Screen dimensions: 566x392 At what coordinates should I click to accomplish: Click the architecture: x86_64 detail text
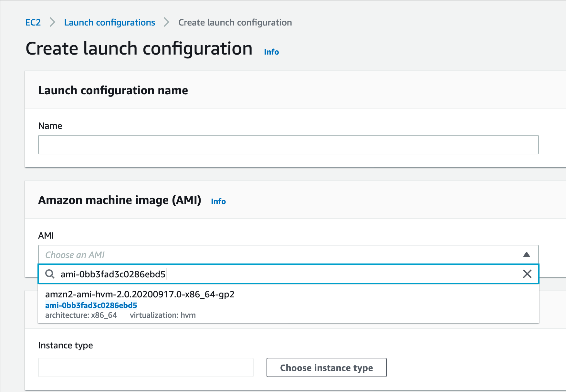(81, 315)
